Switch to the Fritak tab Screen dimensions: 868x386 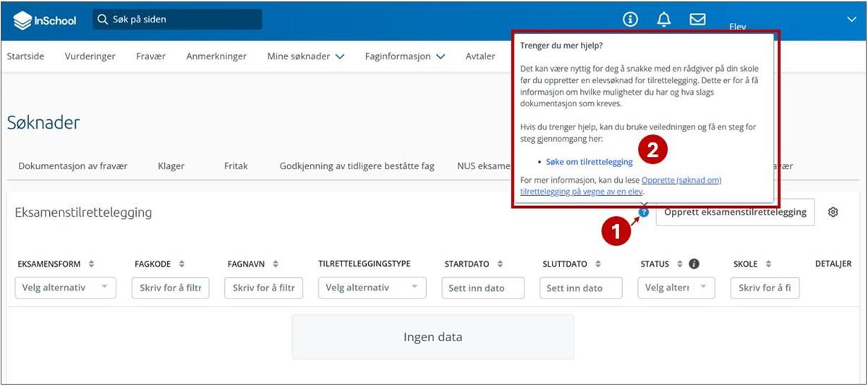[236, 166]
